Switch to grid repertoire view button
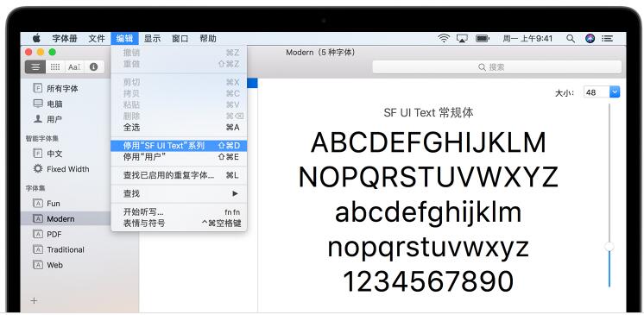This screenshot has height=315, width=644. tap(55, 67)
